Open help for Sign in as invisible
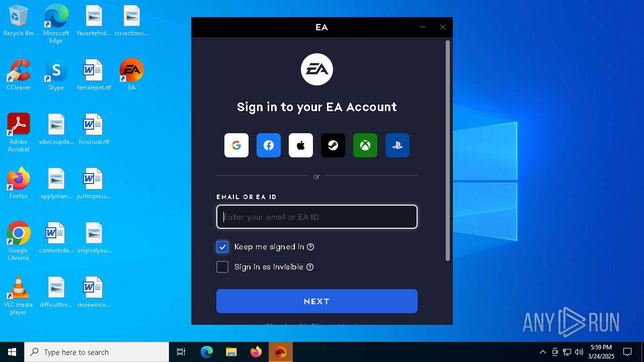Viewport: 644px width, 362px height. 310,267
